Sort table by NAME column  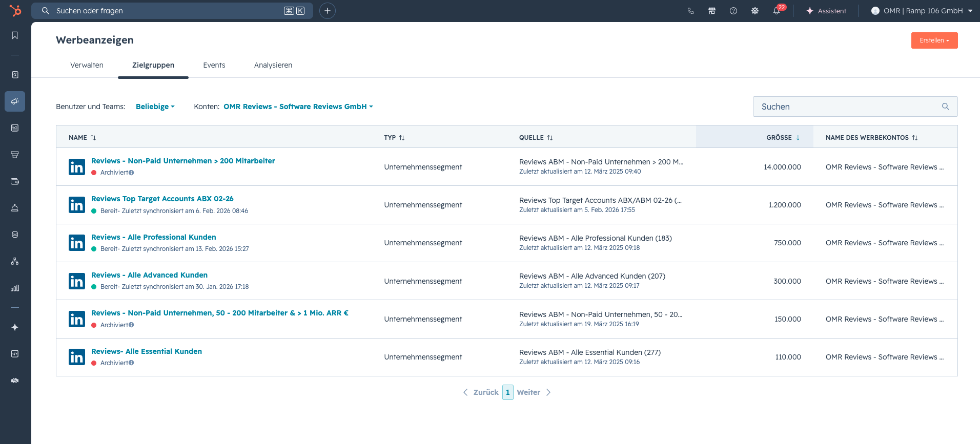tap(83, 138)
